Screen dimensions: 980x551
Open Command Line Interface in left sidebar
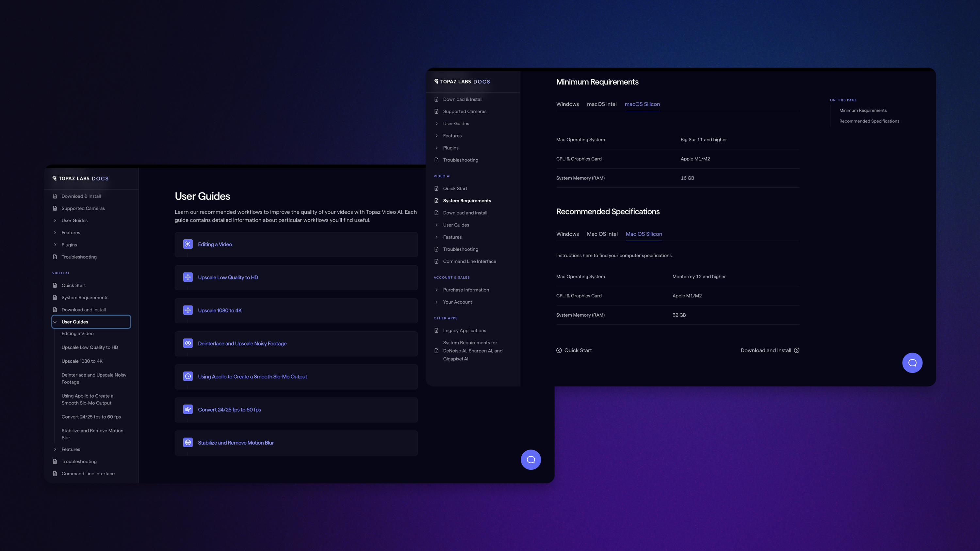point(88,473)
